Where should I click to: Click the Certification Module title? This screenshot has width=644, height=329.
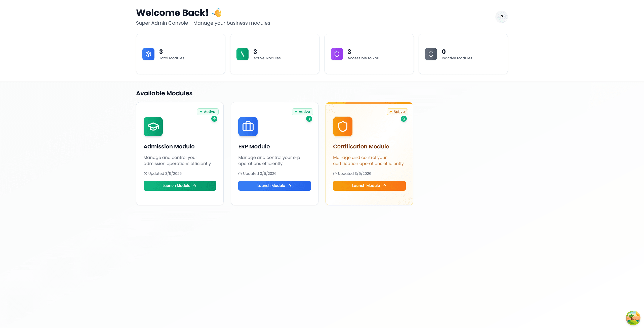361,146
